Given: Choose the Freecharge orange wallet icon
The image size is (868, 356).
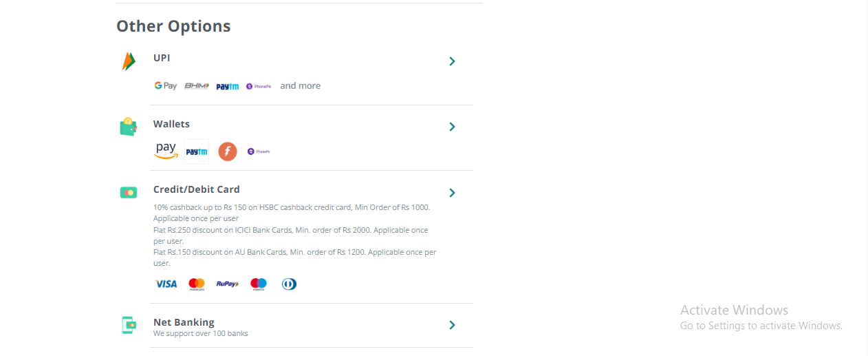Looking at the screenshot, I should tap(228, 151).
